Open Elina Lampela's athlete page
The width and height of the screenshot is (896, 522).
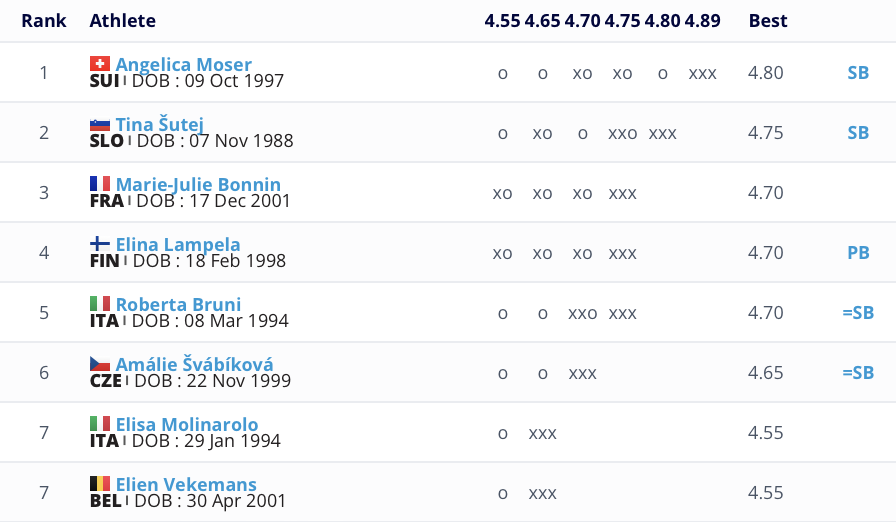pyautogui.click(x=178, y=244)
